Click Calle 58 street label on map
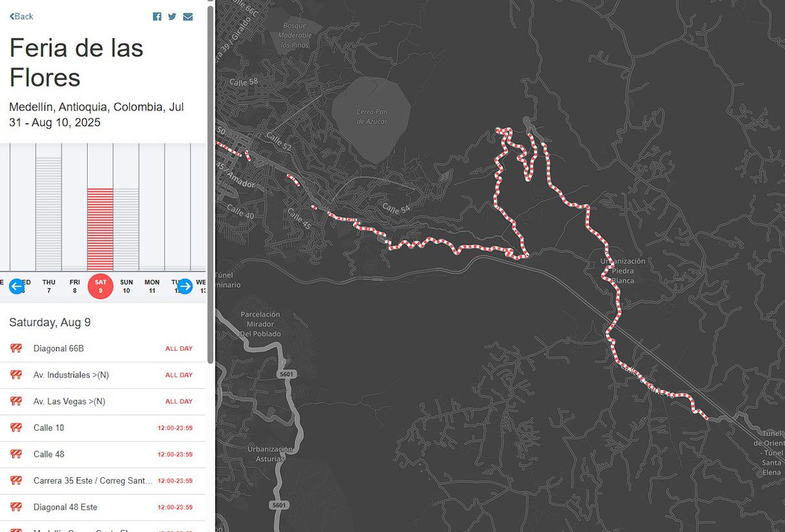This screenshot has width=785, height=532. 242,82
